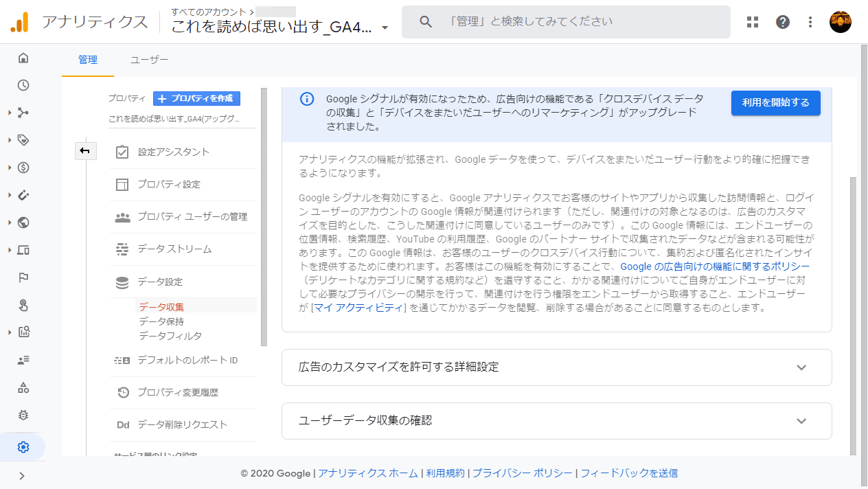Select データ収集 under データ設定
Image resolution: width=868 pixels, height=489 pixels.
161,307
